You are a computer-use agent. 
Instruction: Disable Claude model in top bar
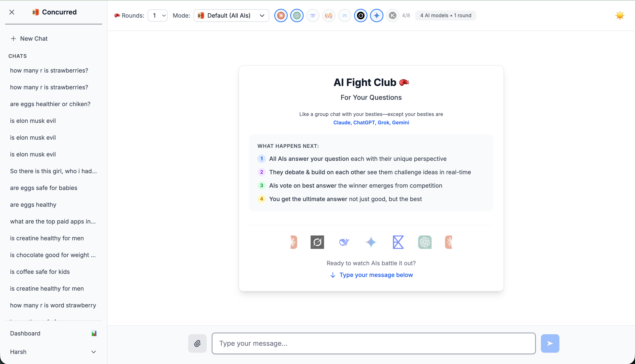point(281,16)
